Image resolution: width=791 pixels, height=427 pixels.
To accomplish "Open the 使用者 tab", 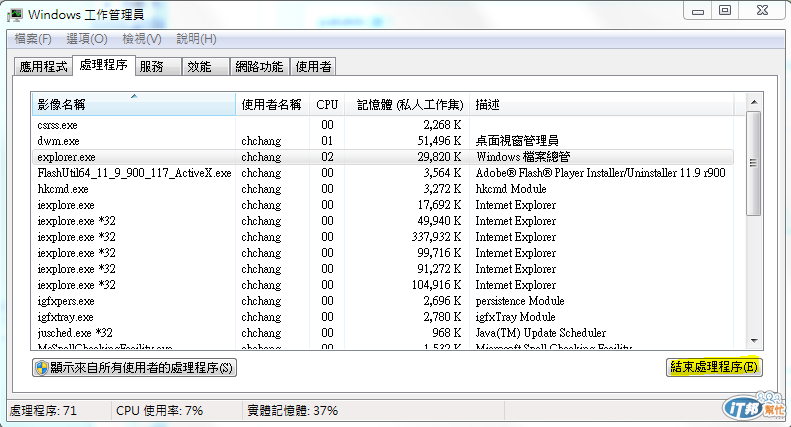I will (313, 67).
